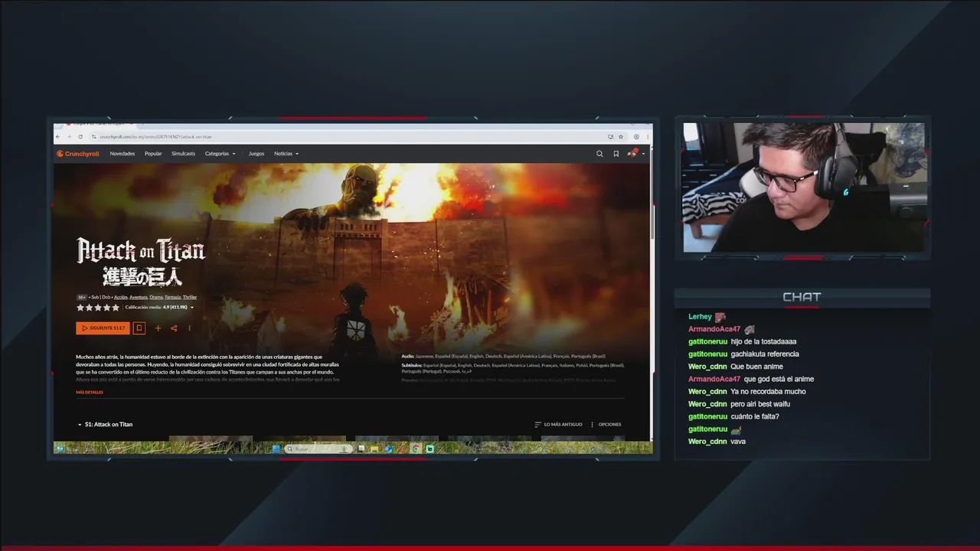Open the widgets icon at taskbar left
This screenshot has width=980, height=551.
tap(60, 449)
